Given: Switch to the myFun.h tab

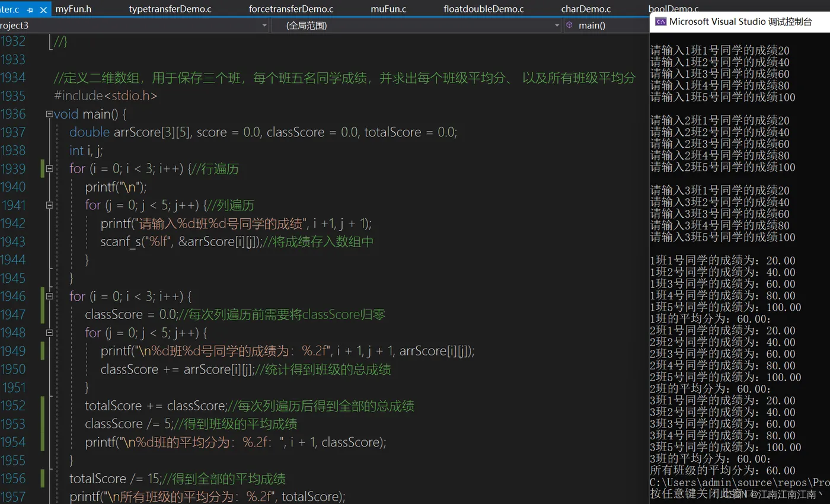Looking at the screenshot, I should pyautogui.click(x=74, y=8).
